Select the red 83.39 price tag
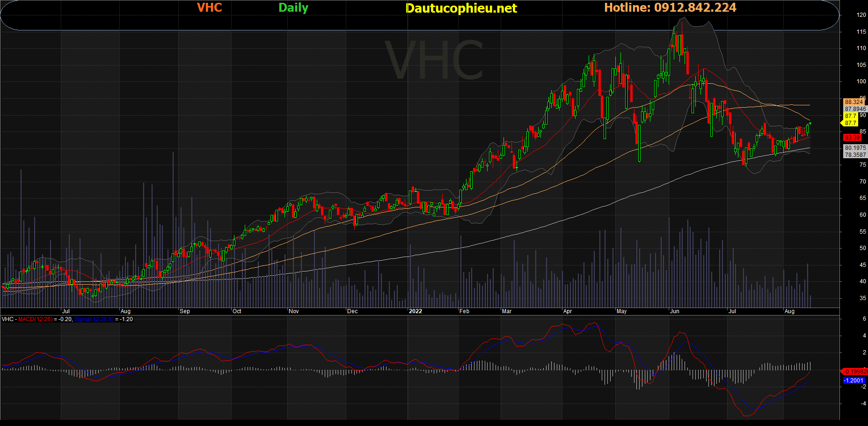868x426 pixels. 852,138
